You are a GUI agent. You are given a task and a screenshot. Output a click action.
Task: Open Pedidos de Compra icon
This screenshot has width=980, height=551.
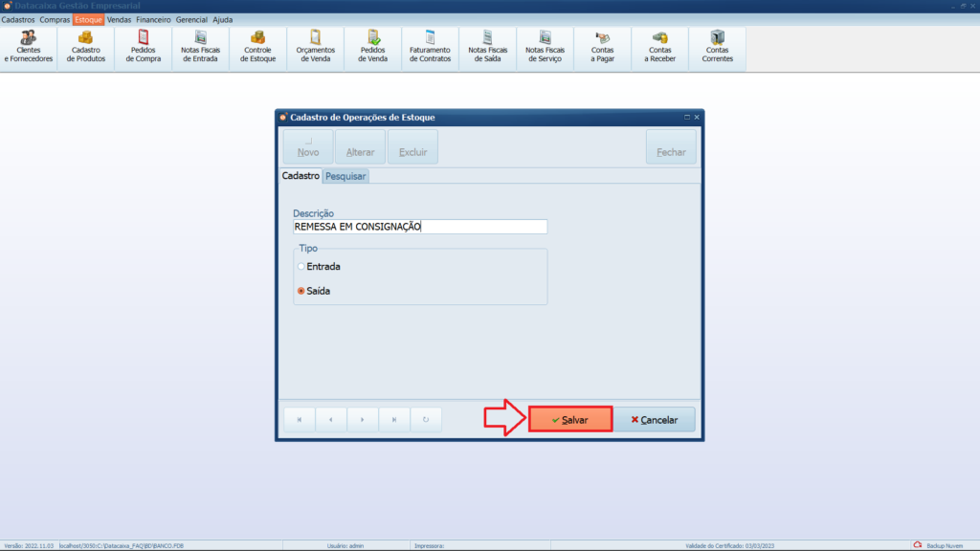(x=144, y=48)
